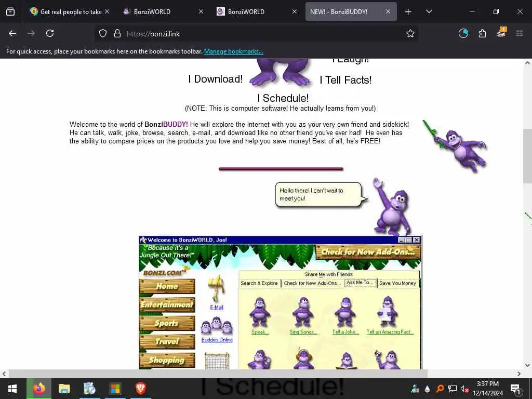Reload the bonzi.link page
Image resolution: width=532 pixels, height=399 pixels.
point(50,33)
